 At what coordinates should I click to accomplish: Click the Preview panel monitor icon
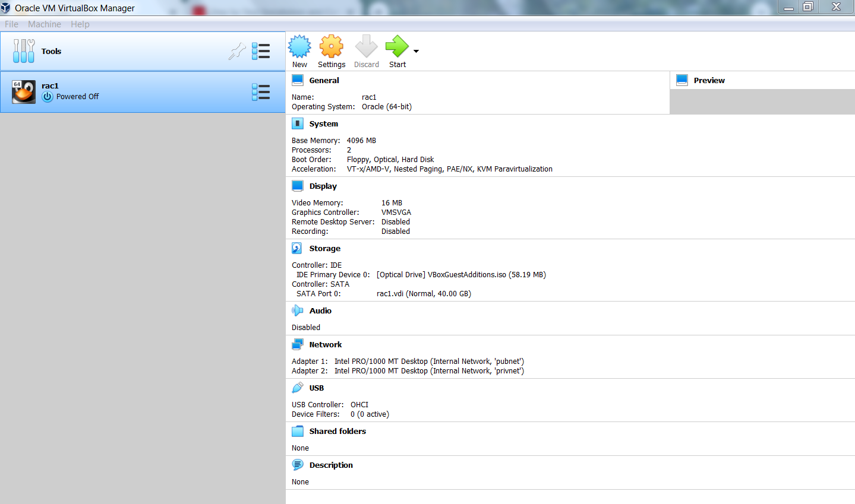pos(682,80)
